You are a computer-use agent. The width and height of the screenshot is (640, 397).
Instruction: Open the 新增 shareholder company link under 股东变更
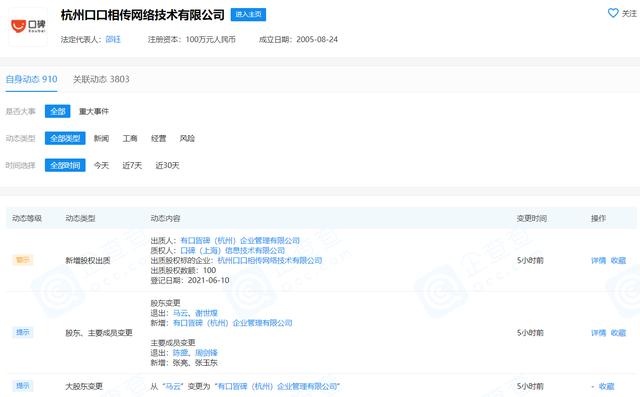click(233, 323)
